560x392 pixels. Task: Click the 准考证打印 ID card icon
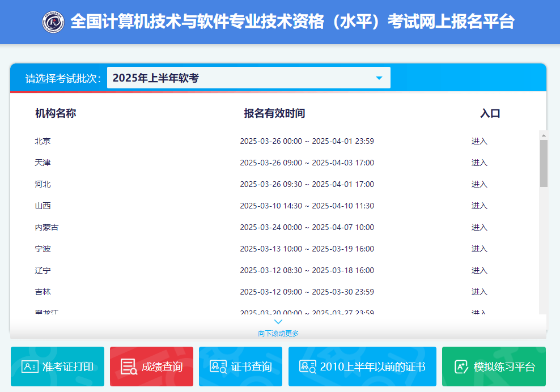click(x=29, y=367)
